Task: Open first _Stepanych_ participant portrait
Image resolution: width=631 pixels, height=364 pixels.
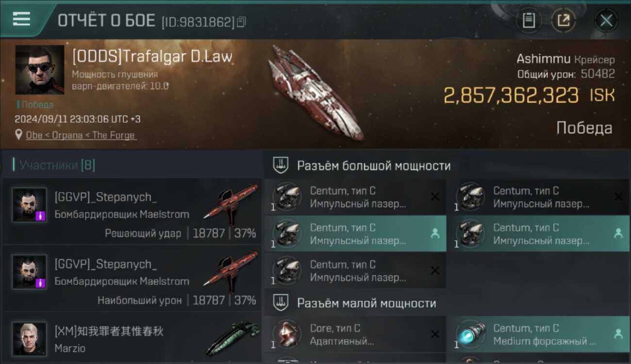Action: 30,205
